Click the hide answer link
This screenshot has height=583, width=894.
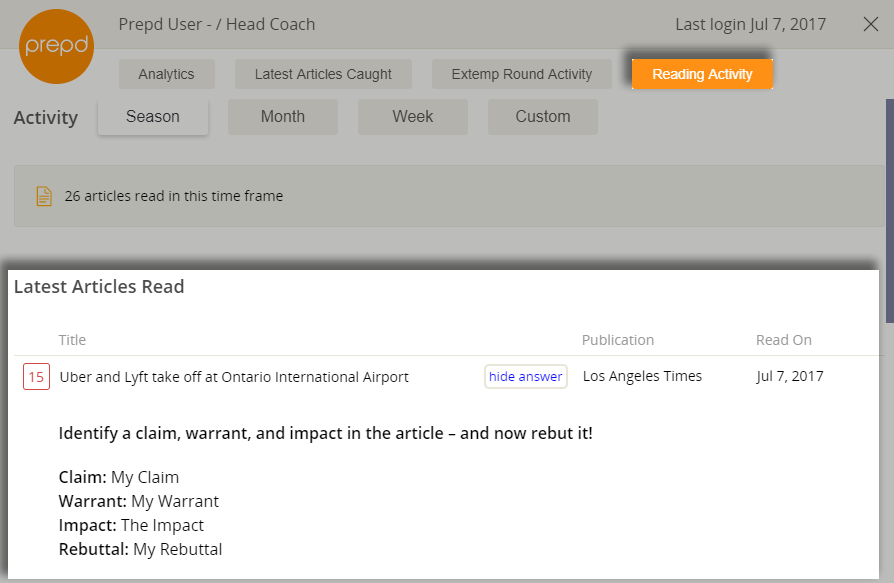526,377
